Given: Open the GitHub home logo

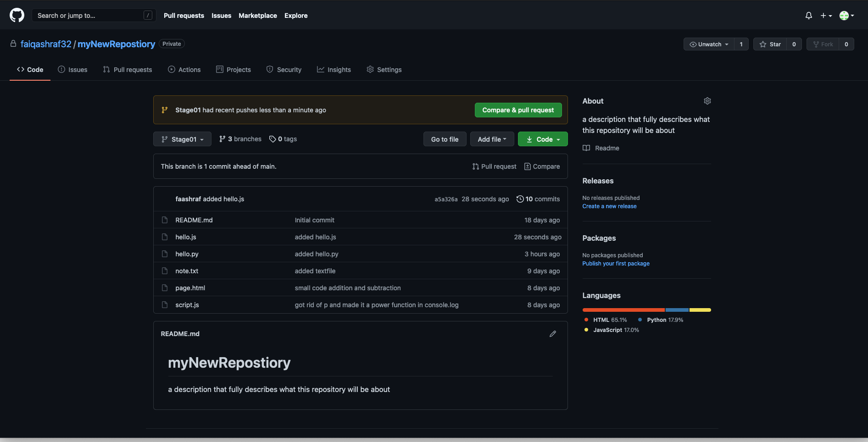Looking at the screenshot, I should tap(17, 15).
